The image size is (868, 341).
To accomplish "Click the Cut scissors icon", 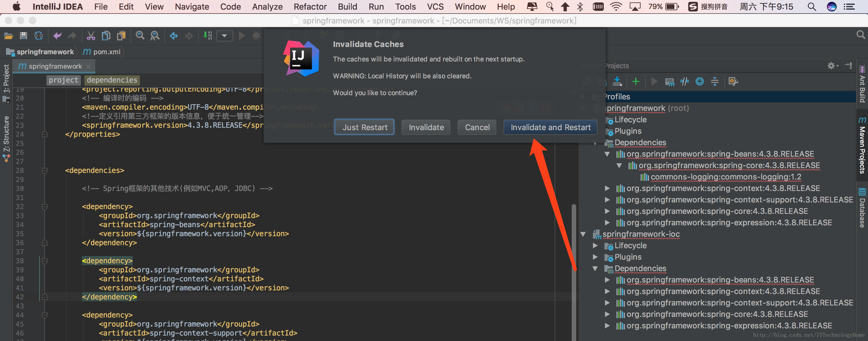I will click(x=91, y=36).
